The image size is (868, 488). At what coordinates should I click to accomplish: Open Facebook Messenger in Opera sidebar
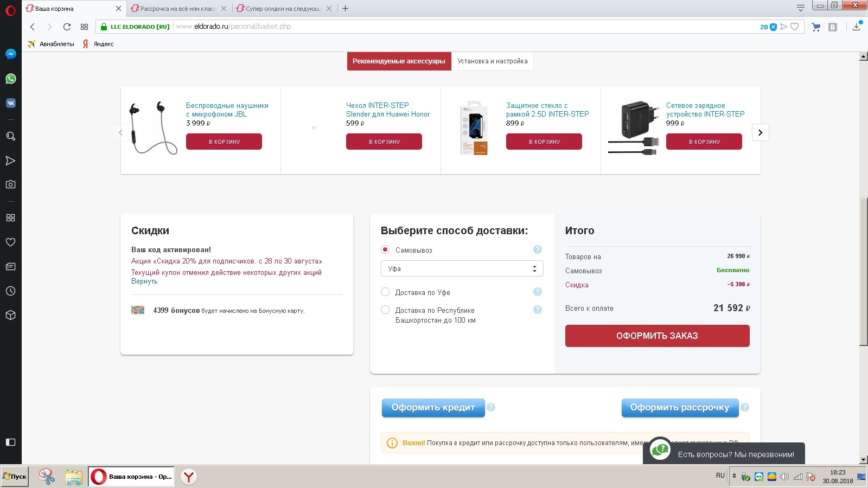click(10, 54)
